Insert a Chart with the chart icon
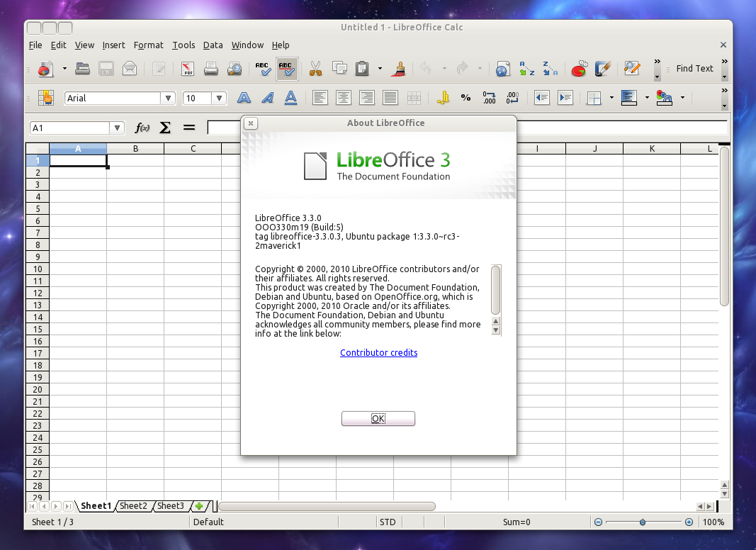Viewport: 756px width, 550px height. point(579,69)
